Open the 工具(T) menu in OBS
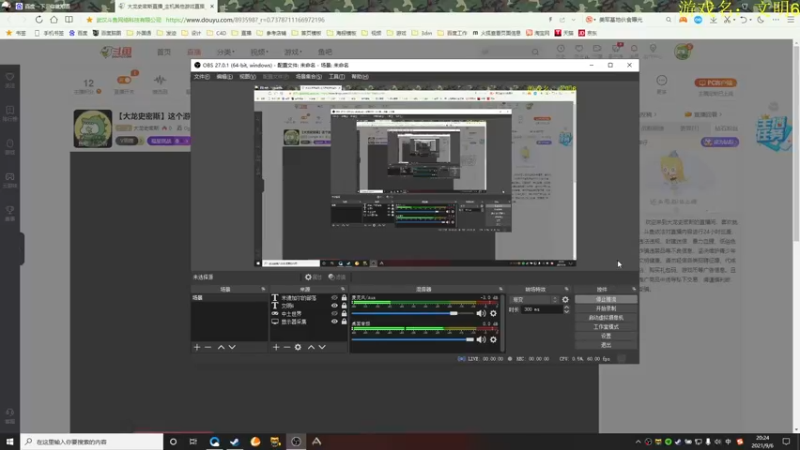This screenshot has height=450, width=800. (337, 77)
